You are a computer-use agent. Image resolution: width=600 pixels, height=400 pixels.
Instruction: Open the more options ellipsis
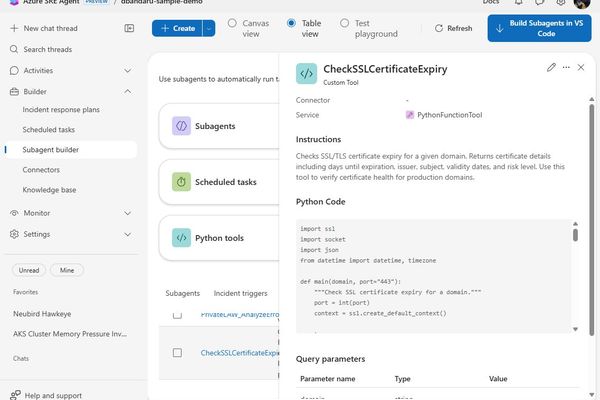(x=566, y=67)
